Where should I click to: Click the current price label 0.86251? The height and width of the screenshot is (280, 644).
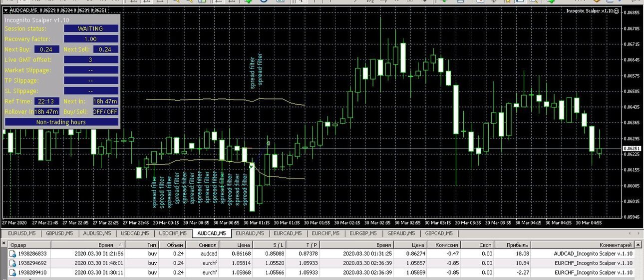pos(632,148)
